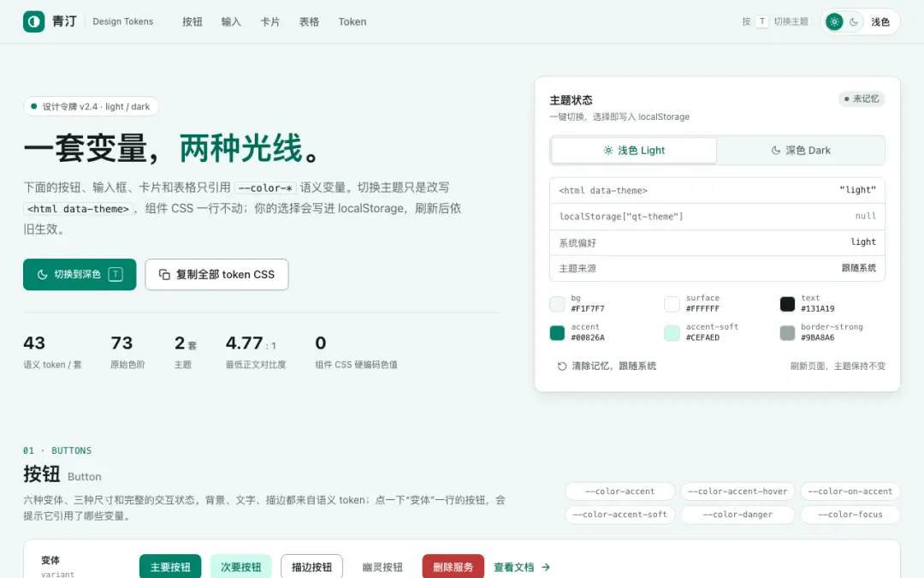
Task: Click the 01 · BUTTONS section label
Action: [57, 450]
